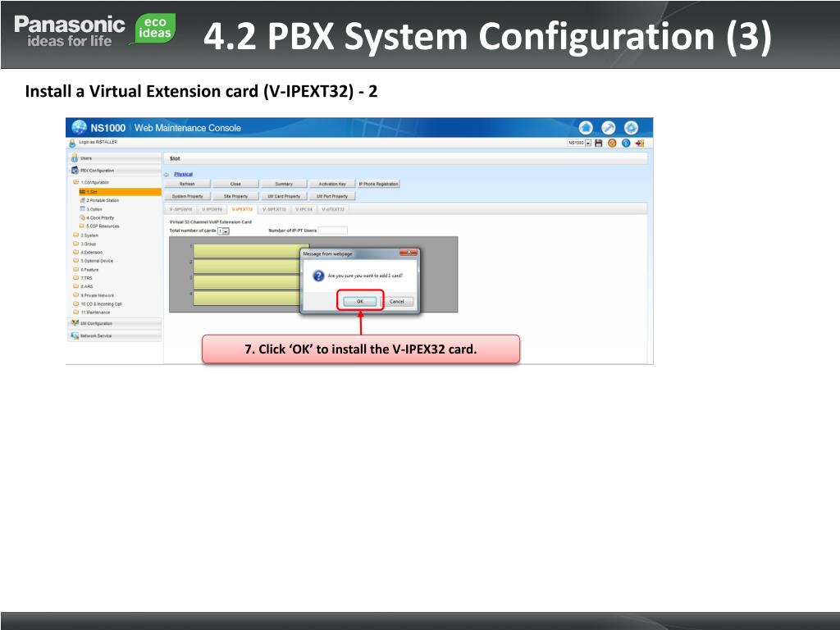This screenshot has width=840, height=630.
Task: Click the Users section icon
Action: point(75,158)
